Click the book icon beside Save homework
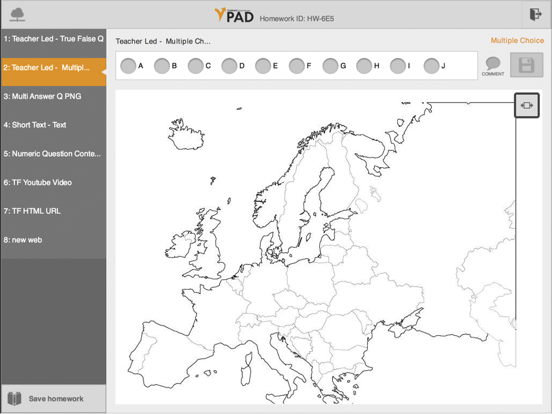 point(14,399)
